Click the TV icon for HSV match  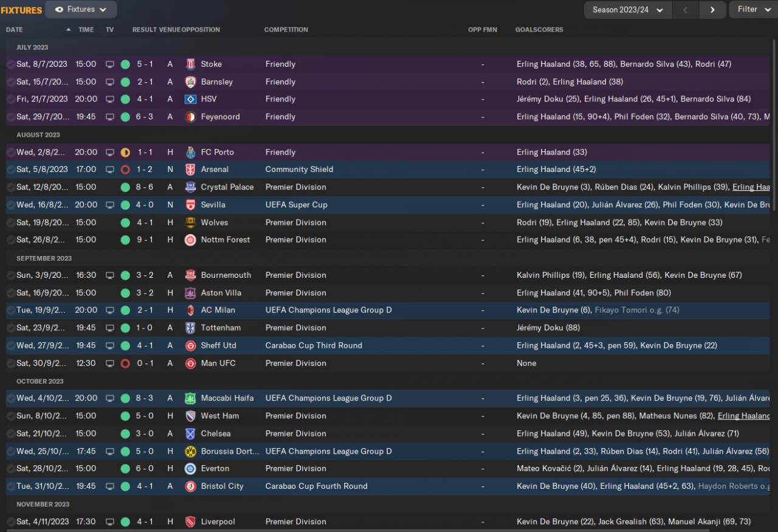[x=110, y=99]
